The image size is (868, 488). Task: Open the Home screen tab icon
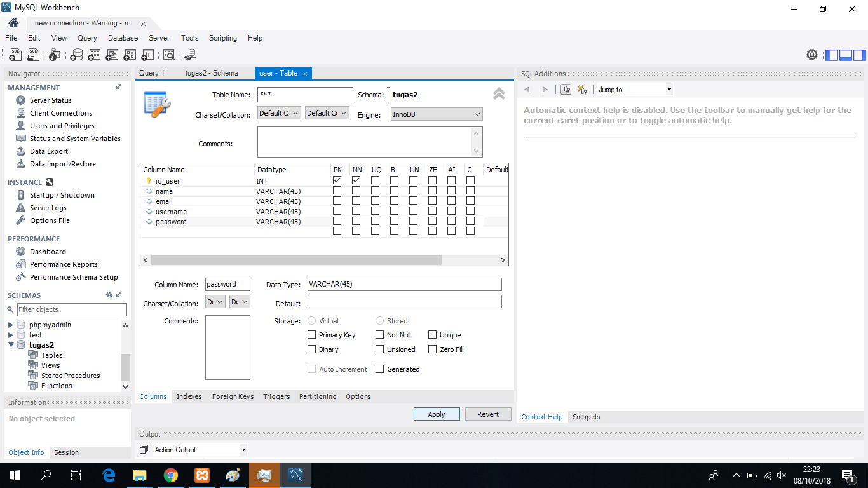13,23
